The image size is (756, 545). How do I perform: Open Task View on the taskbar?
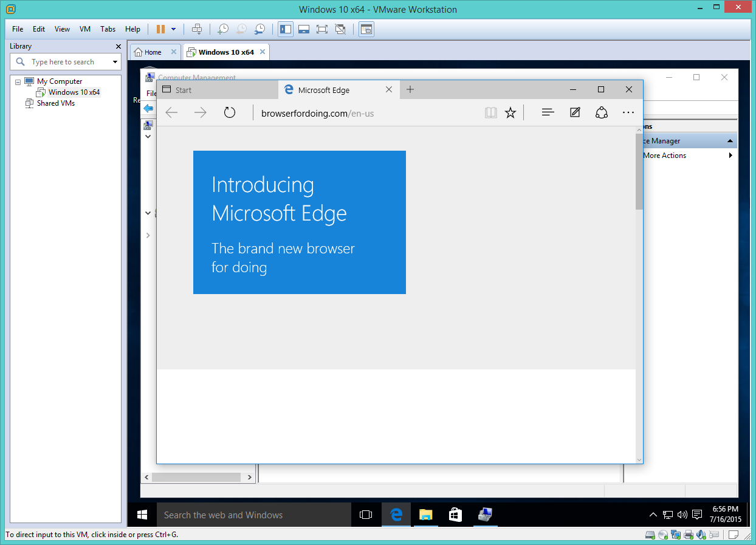pyautogui.click(x=365, y=515)
